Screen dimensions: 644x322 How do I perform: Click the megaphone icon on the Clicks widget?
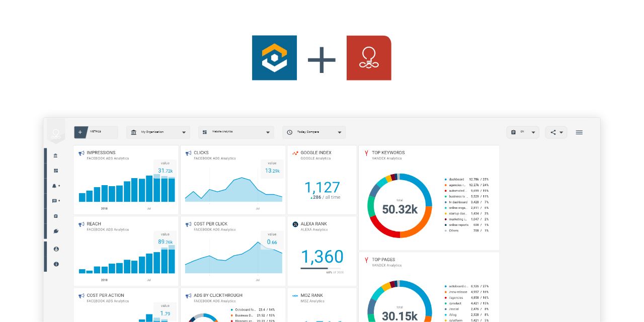click(189, 153)
